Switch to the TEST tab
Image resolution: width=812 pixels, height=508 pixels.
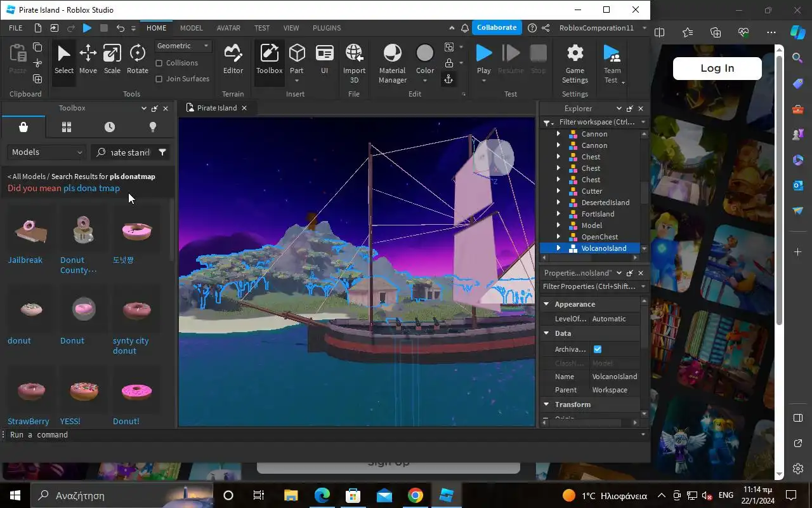pos(262,28)
